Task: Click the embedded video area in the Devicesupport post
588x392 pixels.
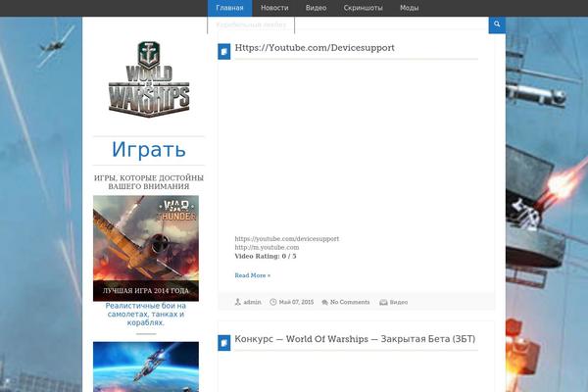Action: pos(356,148)
